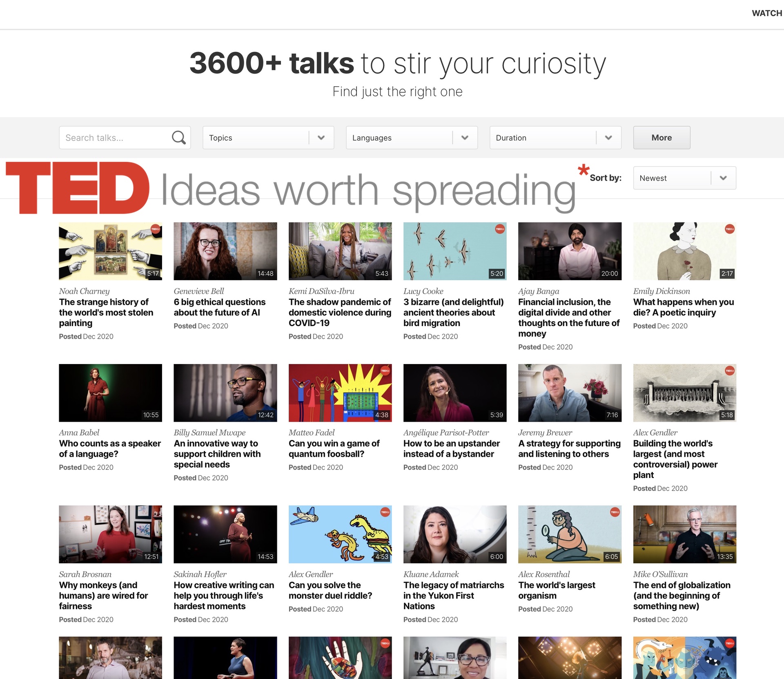784x679 pixels.
Task: Open 'The world's largest organism' talk
Action: 556,590
